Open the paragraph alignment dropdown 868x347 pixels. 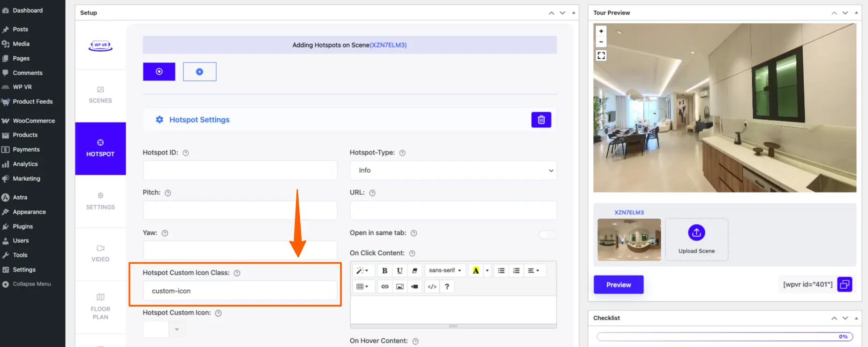pos(534,270)
